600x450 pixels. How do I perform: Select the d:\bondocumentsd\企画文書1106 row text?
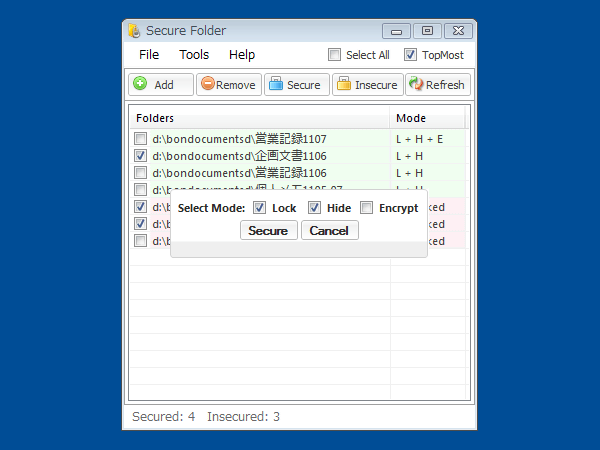coord(239,156)
